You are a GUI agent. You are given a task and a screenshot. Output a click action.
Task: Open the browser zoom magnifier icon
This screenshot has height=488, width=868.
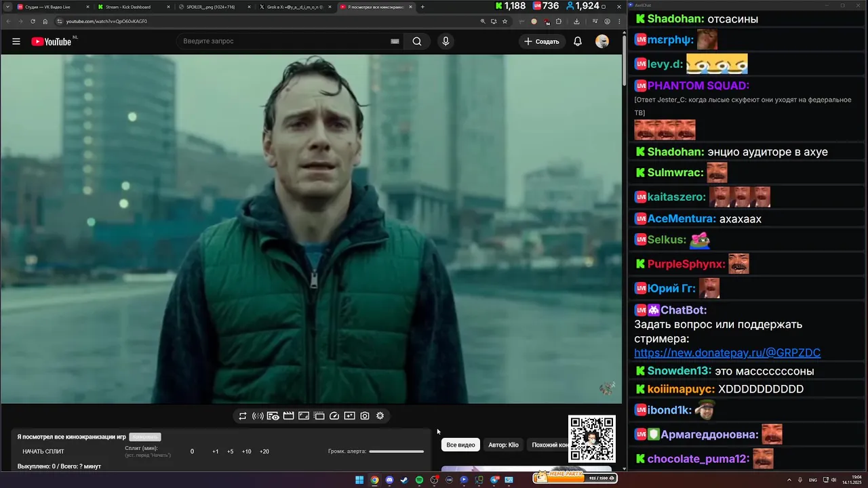(x=483, y=21)
